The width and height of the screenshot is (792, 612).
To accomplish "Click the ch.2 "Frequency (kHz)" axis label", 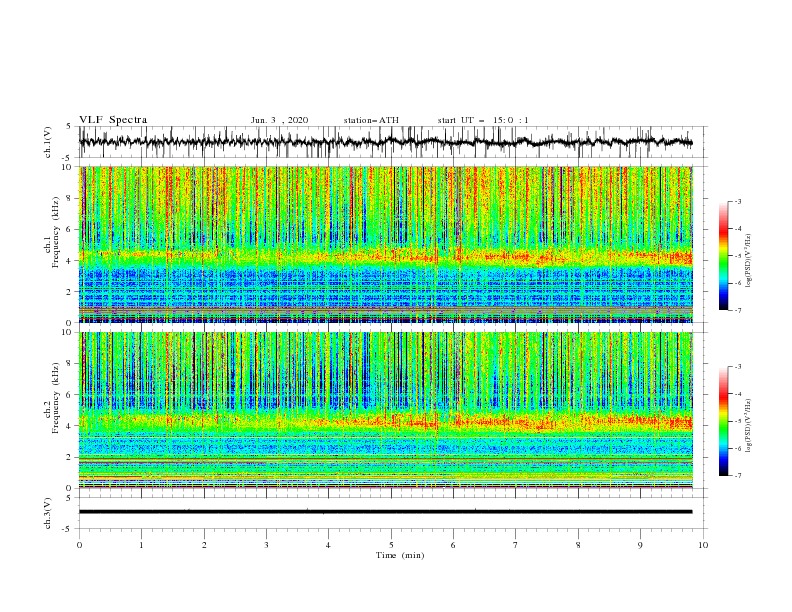I will [x=56, y=397].
